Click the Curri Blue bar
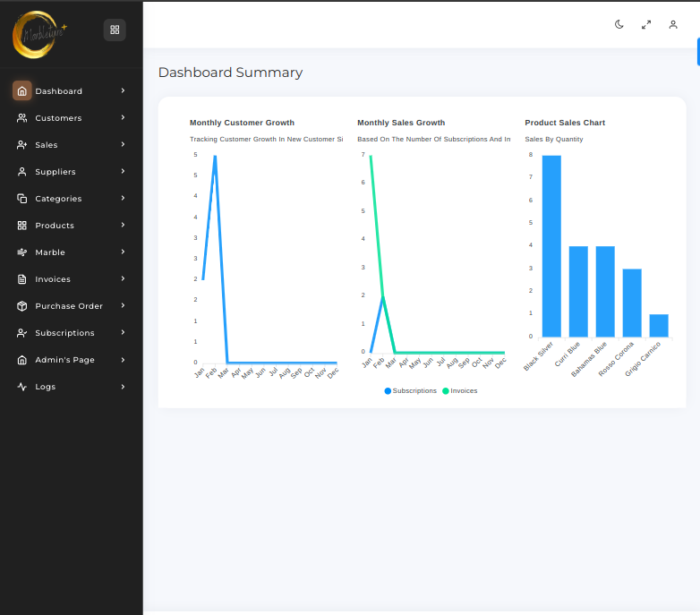700x615 pixels. pyautogui.click(x=578, y=292)
